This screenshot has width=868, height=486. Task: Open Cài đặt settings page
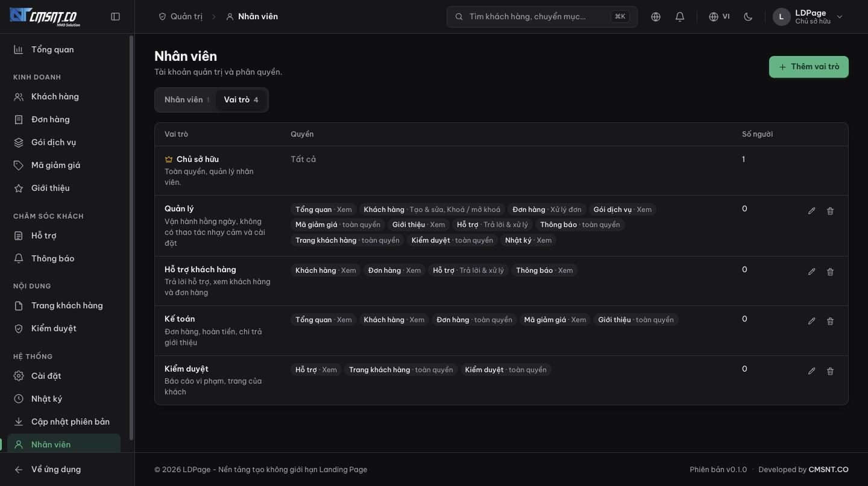click(x=64, y=376)
